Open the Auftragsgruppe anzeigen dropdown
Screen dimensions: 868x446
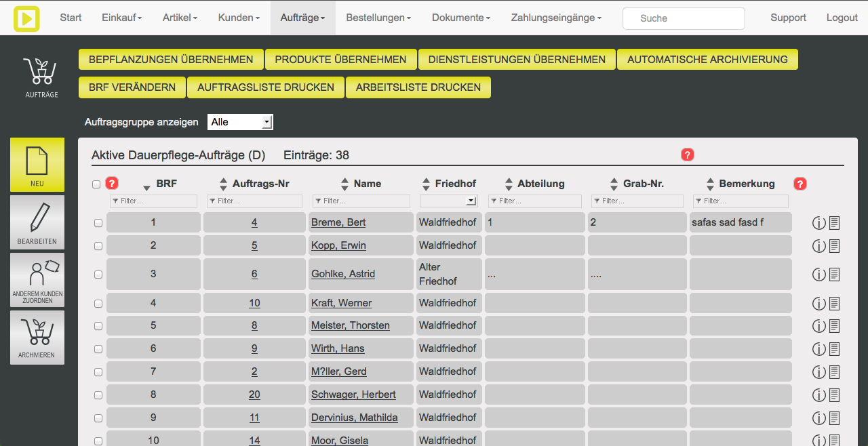coord(240,122)
